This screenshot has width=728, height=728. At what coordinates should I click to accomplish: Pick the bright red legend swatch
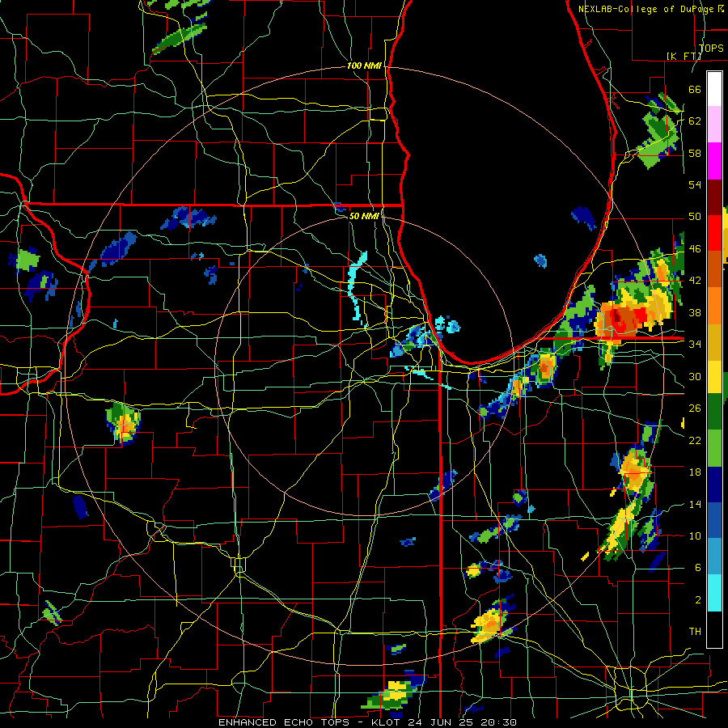[x=714, y=233]
